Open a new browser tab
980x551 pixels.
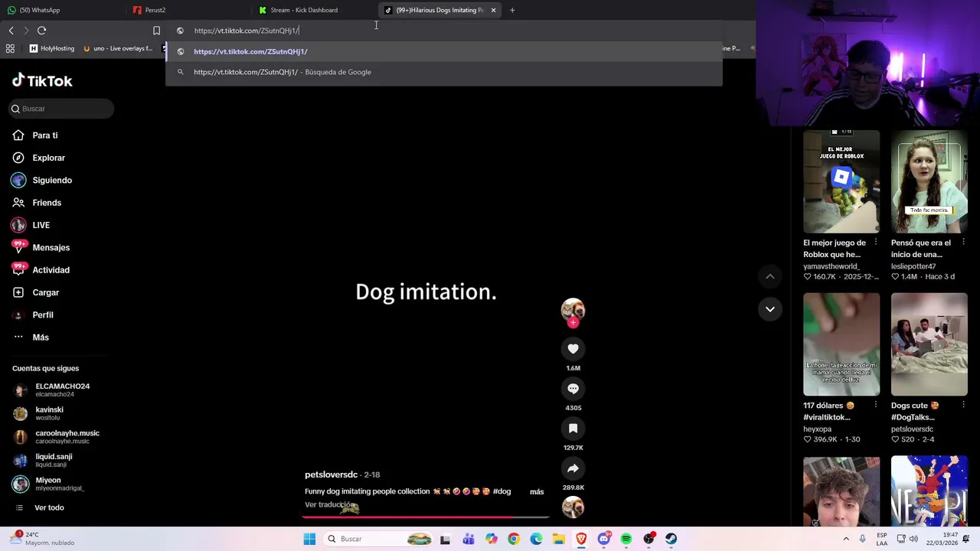click(x=512, y=10)
